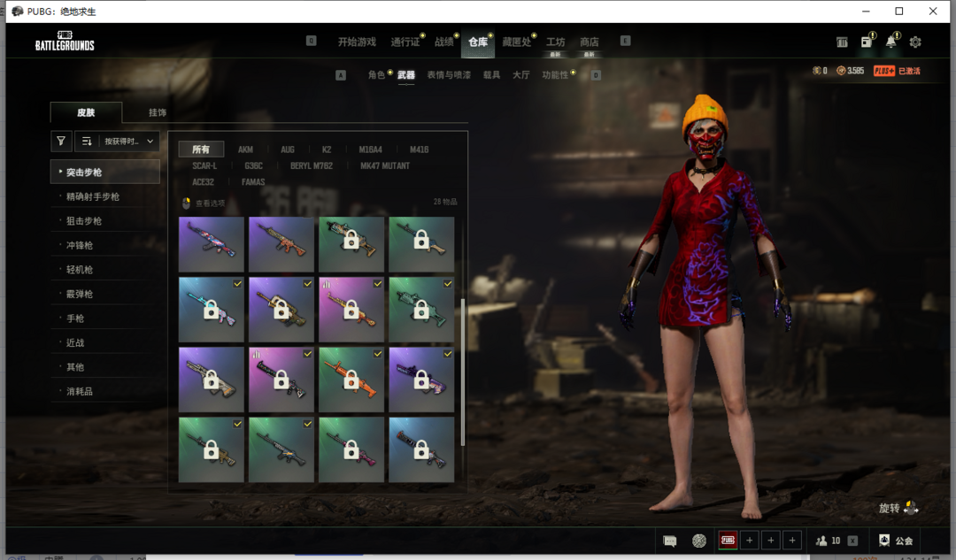Viewport: 956px width, 560px height.
Task: Open the 开始游戏 tab
Action: (357, 42)
